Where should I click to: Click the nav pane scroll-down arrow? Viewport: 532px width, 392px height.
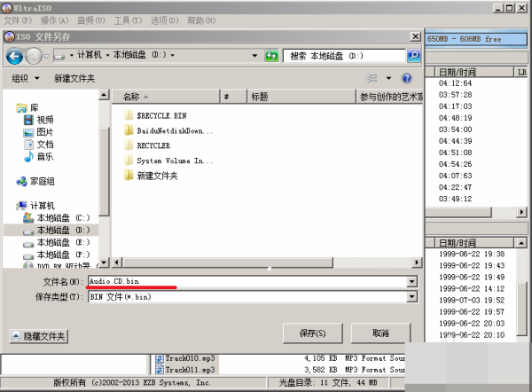click(x=104, y=262)
